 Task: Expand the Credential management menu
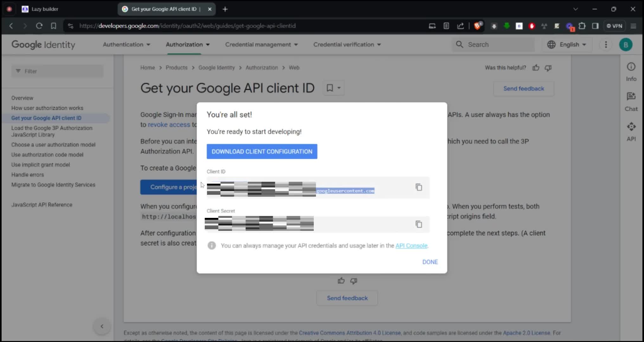261,45
